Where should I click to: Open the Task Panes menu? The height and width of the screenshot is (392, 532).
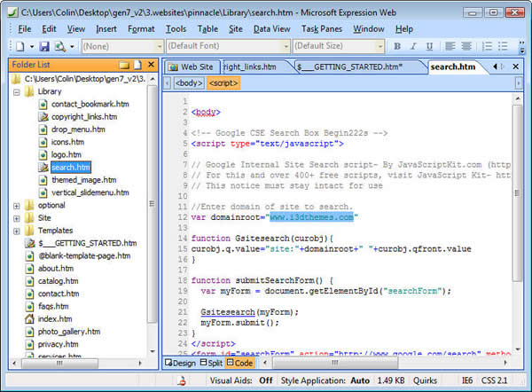tap(322, 29)
